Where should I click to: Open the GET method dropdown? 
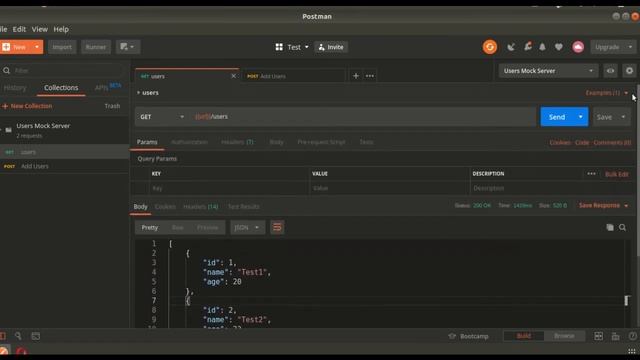click(162, 117)
